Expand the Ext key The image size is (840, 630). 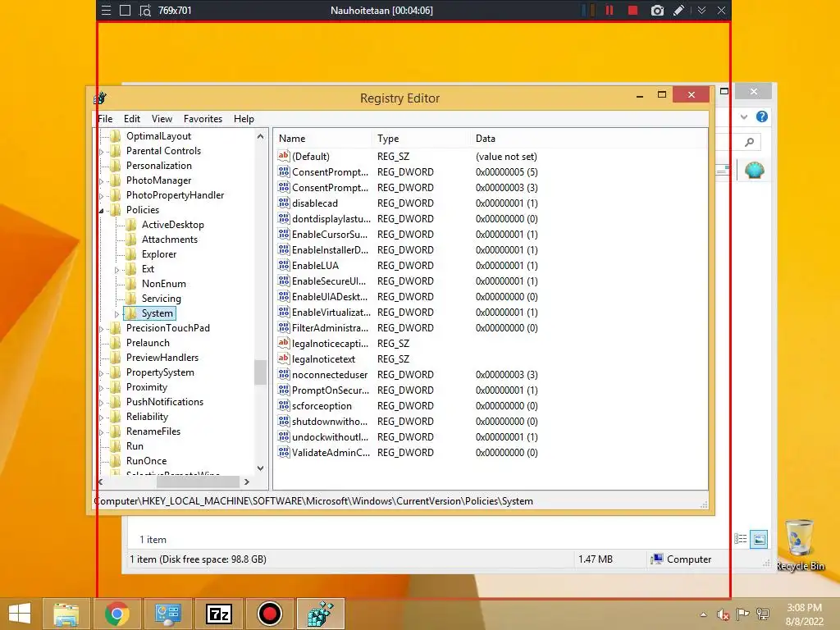pos(116,269)
